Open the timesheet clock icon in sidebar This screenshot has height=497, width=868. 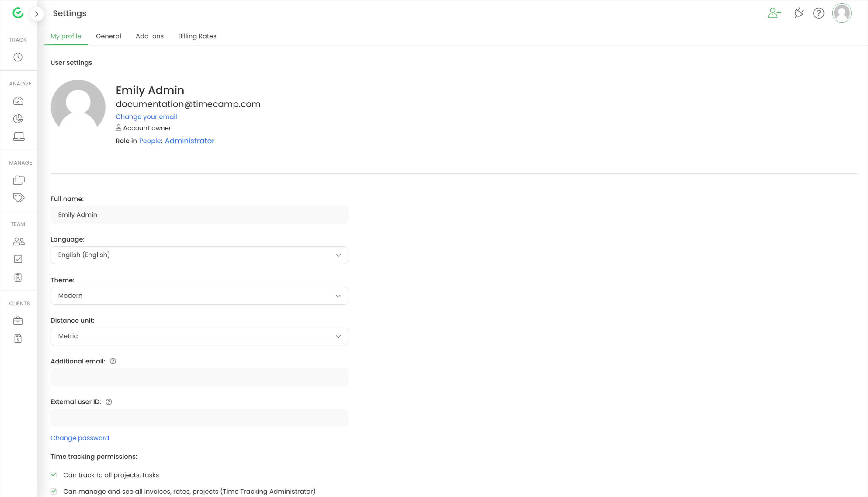pyautogui.click(x=18, y=57)
